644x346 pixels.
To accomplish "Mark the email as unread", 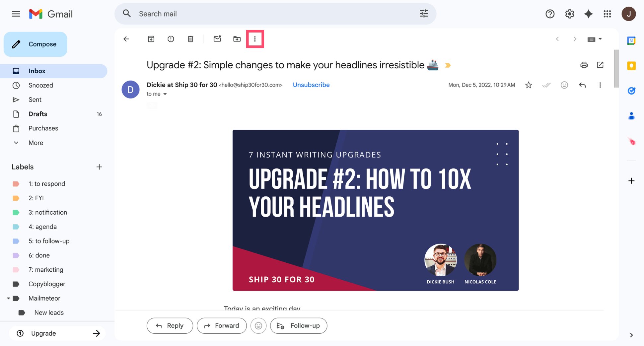I will (217, 39).
